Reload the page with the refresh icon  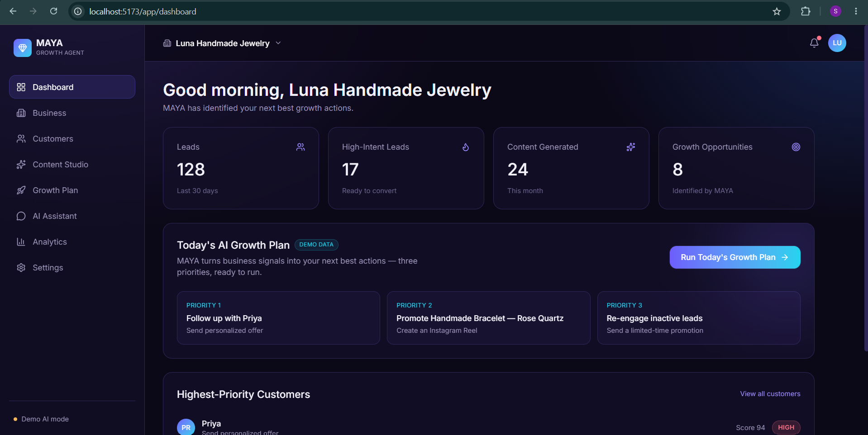pos(53,11)
